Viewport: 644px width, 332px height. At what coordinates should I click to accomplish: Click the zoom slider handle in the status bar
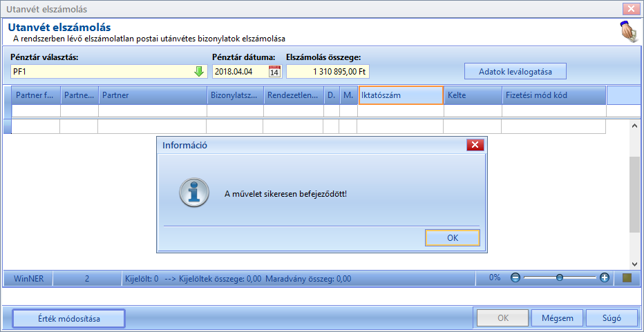(x=560, y=278)
